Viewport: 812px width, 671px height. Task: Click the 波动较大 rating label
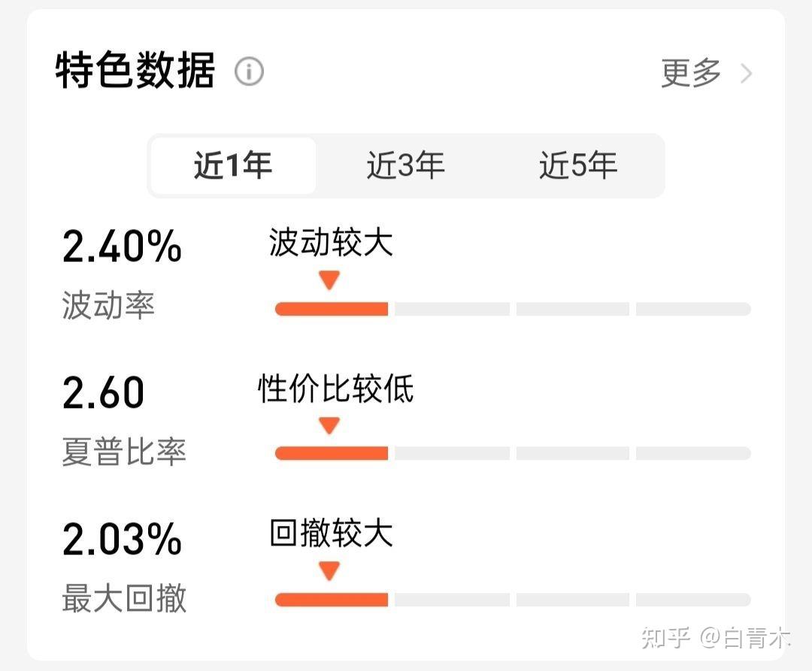click(x=329, y=243)
